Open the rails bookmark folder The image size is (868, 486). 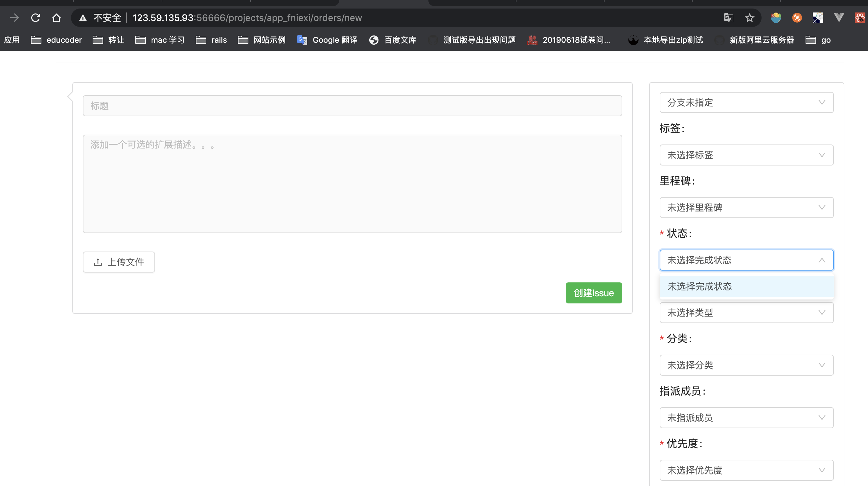tap(211, 40)
